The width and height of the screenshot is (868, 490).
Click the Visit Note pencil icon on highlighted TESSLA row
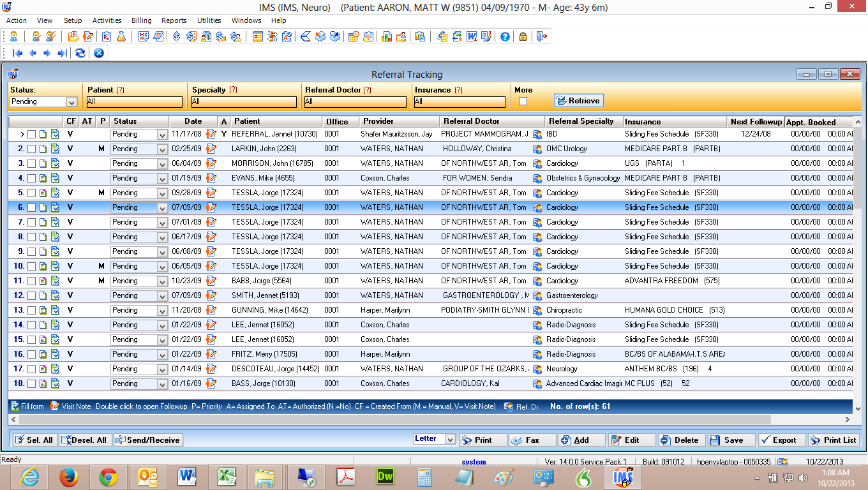213,207
